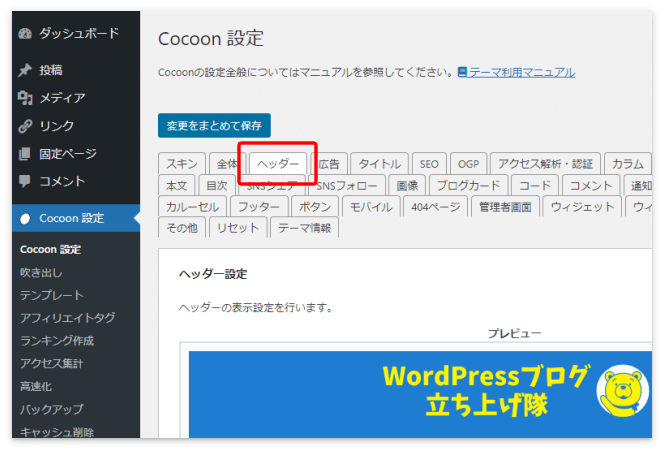Switch to the 画像 tab
This screenshot has width=664, height=451.
tap(407, 185)
